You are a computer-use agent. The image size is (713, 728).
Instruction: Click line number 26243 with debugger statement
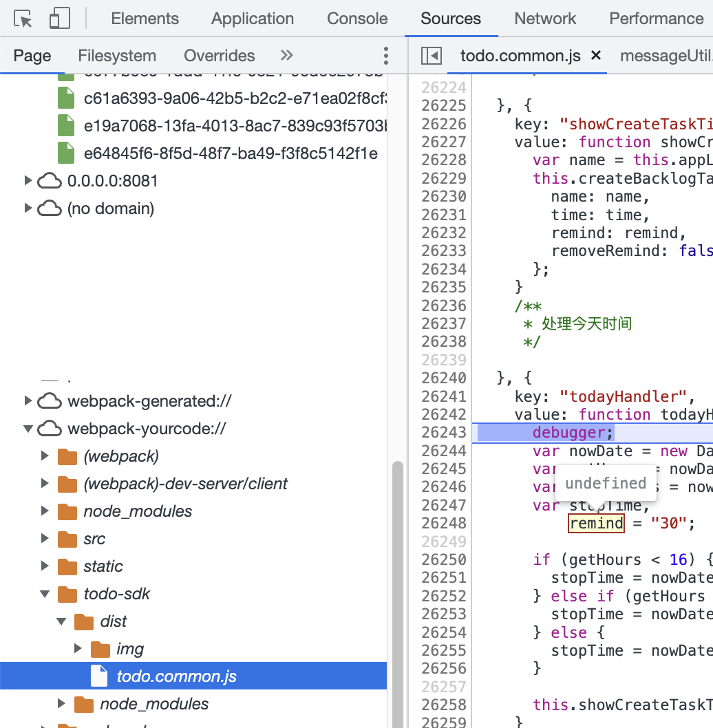(444, 432)
